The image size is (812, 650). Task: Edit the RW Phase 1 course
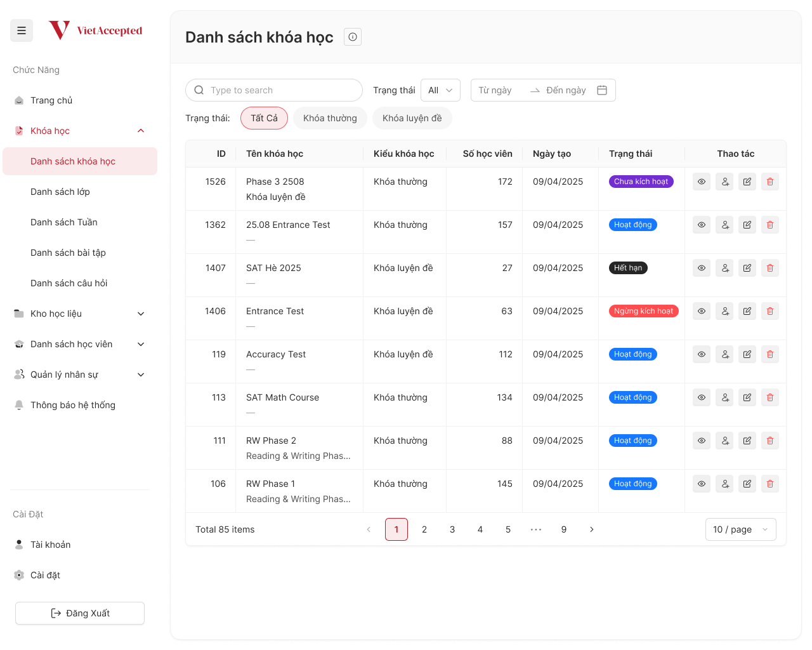coord(747,484)
